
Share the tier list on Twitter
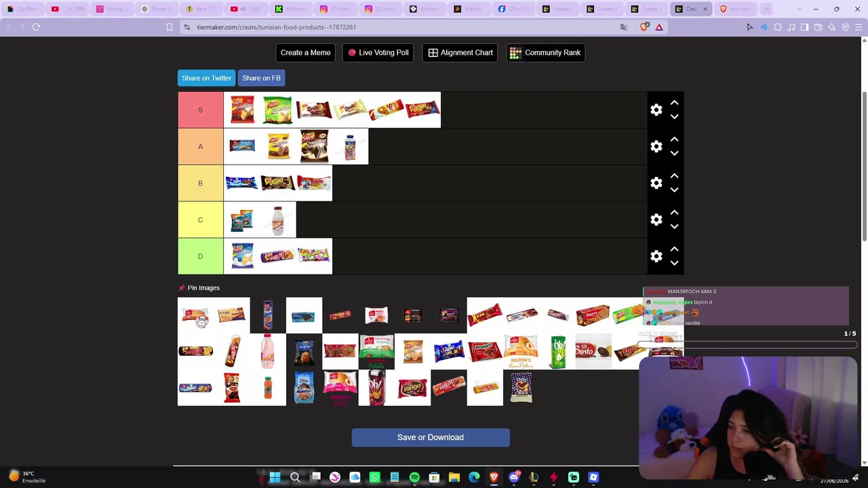tap(207, 78)
